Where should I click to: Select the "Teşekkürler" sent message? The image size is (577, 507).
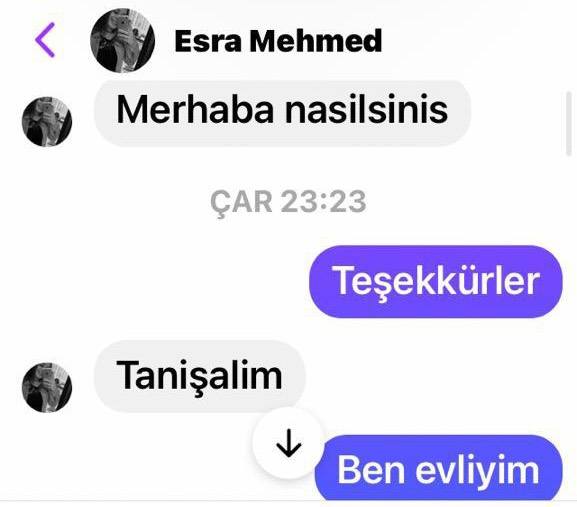coord(436,281)
